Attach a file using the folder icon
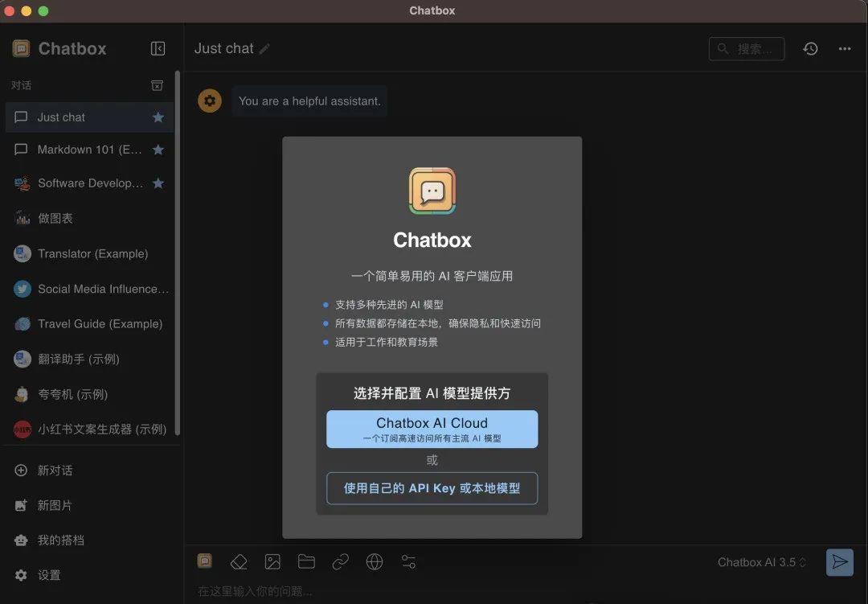Screen dimensions: 868x604 (x=307, y=562)
